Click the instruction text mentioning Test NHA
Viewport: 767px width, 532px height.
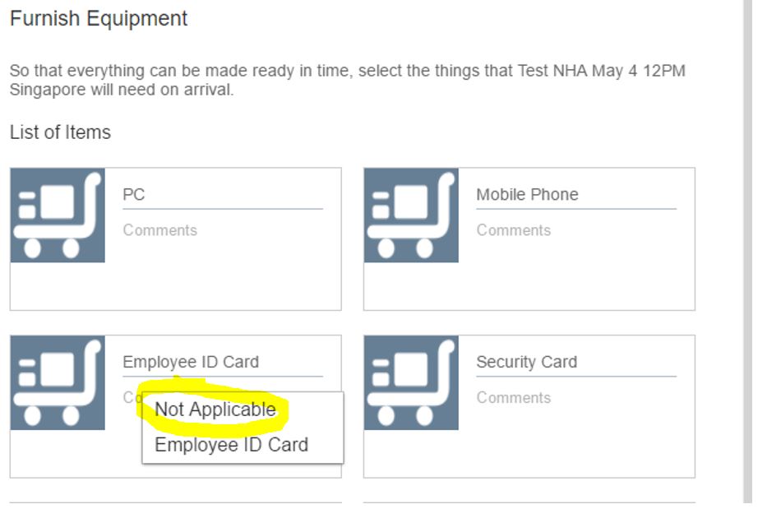coord(347,80)
